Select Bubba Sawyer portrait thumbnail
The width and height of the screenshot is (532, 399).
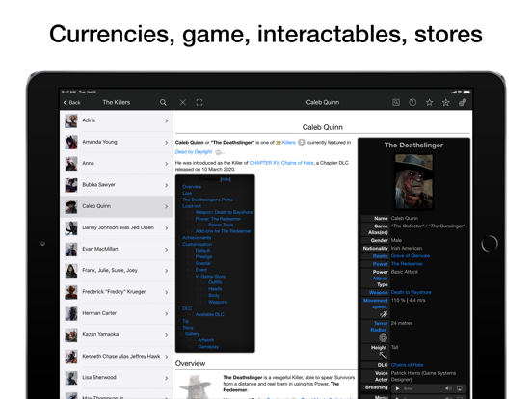(71, 185)
